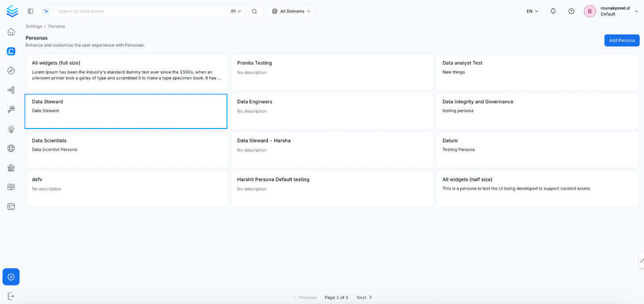Open Insights lightbulb sidebar icon
Screen dimensions: 644x304
coord(11,129)
